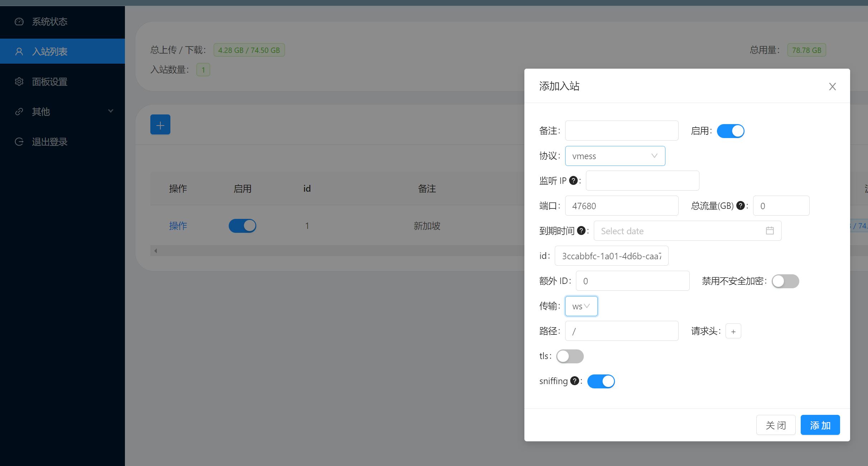Toggle 启用 switch for row id 1
868x466 pixels.
[242, 226]
